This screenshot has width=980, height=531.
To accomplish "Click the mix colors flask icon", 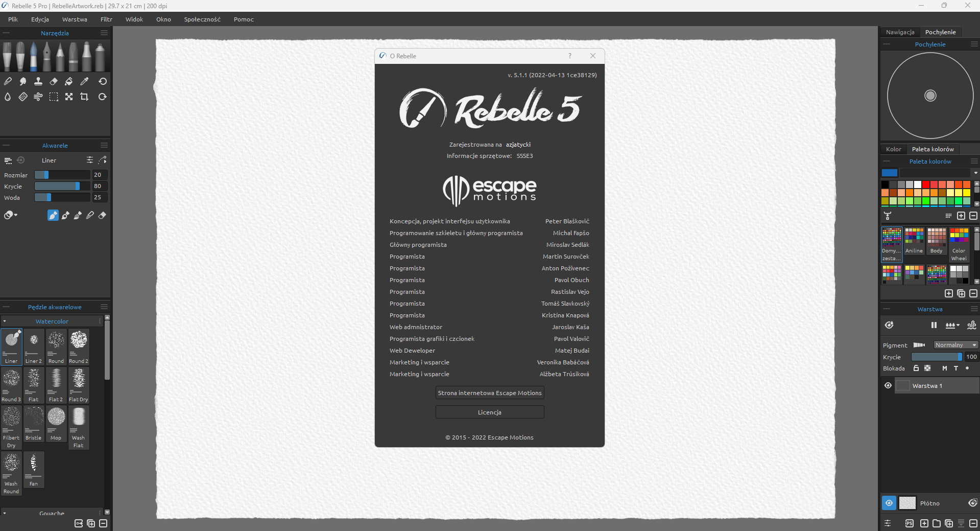I will 888,216.
